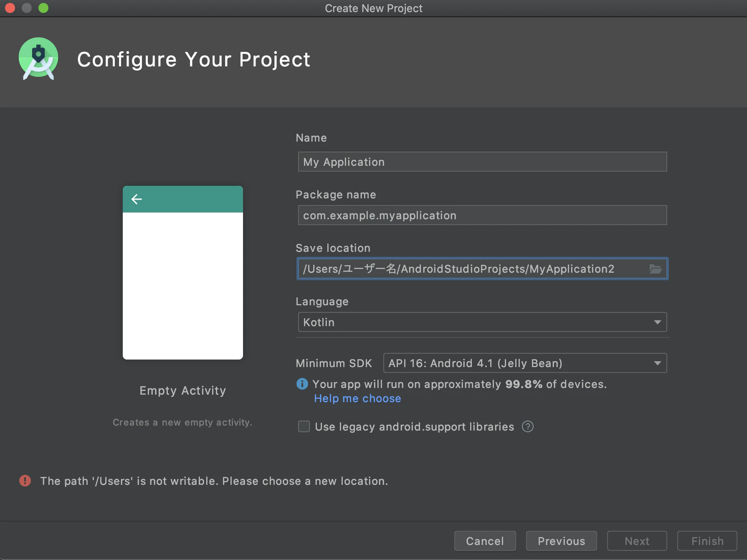The image size is (747, 560).
Task: Click the help question mark icon beside legacy libraries
Action: coord(528,427)
